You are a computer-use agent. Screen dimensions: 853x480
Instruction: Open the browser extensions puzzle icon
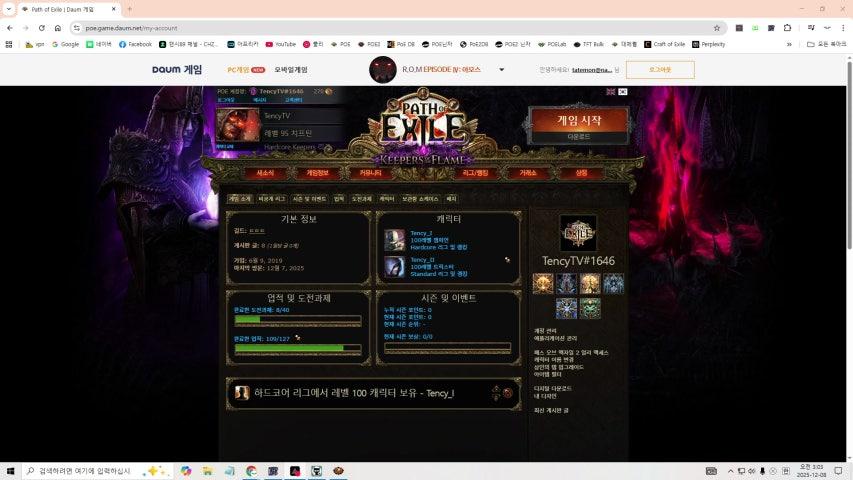pos(787,28)
